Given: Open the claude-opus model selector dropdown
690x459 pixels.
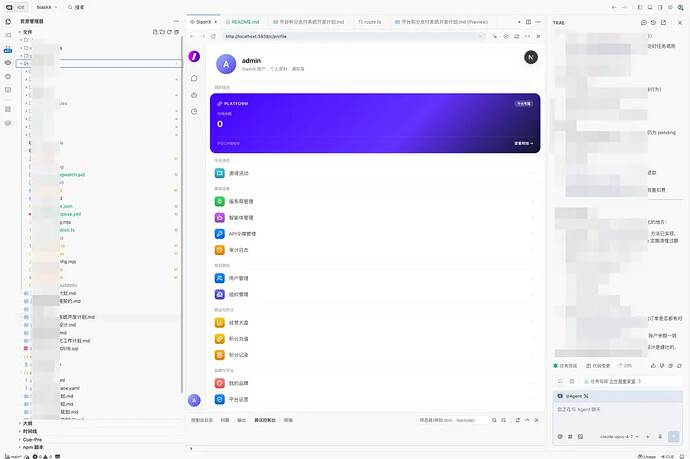Looking at the screenshot, I should 619,437.
